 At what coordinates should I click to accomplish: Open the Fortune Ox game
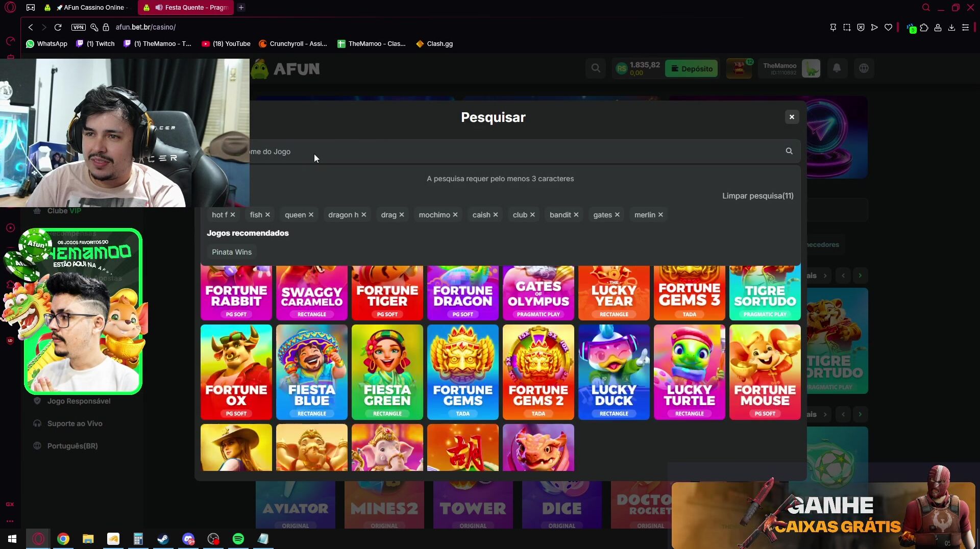236,372
